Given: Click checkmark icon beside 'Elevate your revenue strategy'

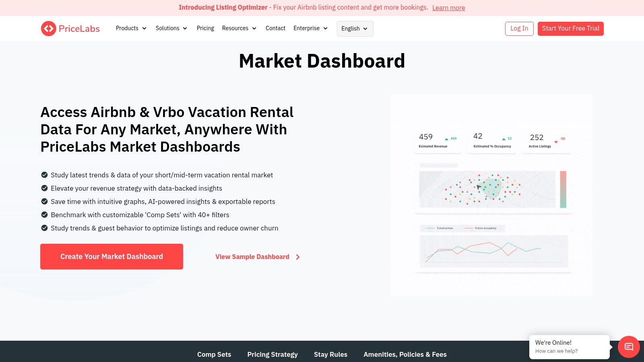Looking at the screenshot, I should (x=45, y=188).
